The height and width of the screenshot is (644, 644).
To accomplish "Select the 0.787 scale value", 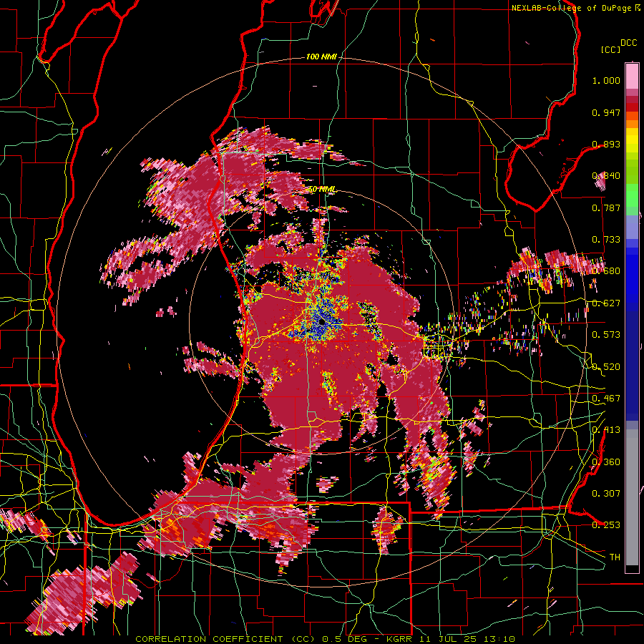I will click(606, 208).
